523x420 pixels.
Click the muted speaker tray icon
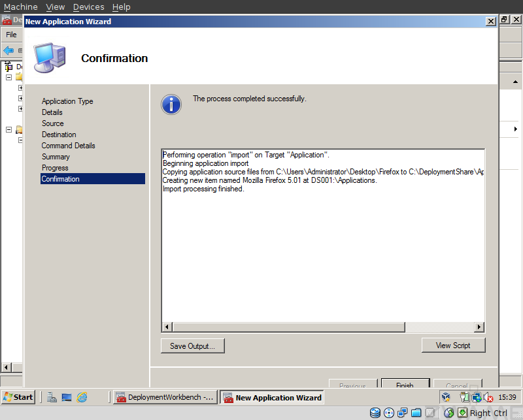pos(488,397)
